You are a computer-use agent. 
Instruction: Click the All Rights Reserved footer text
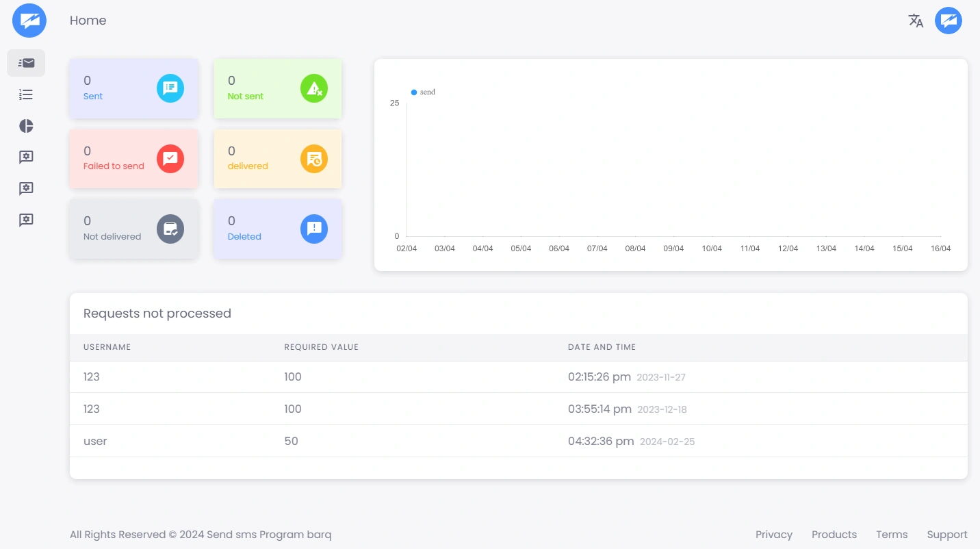point(201,535)
